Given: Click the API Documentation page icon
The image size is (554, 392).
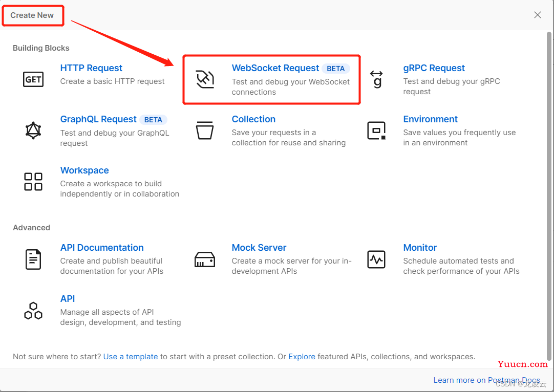Looking at the screenshot, I should pyautogui.click(x=33, y=259).
